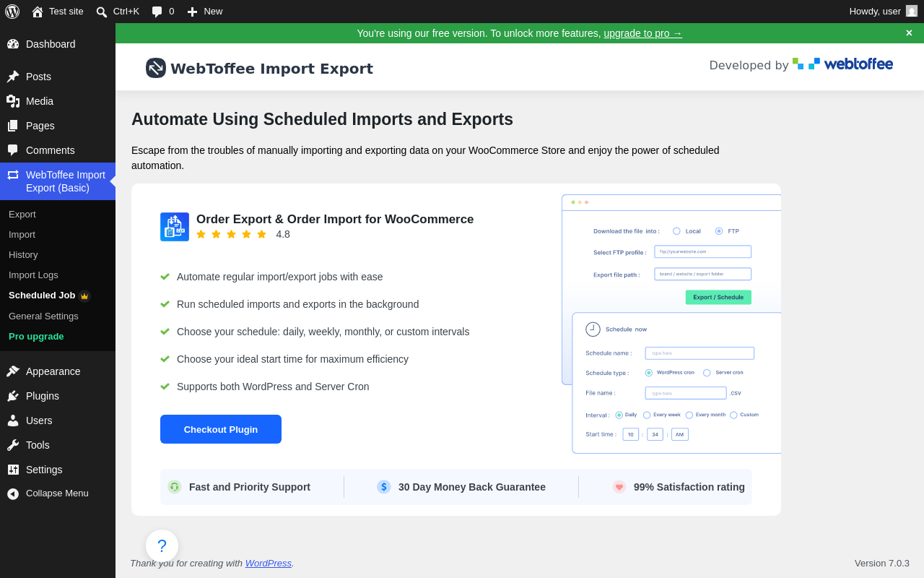Click the schedule settings preview image
Image resolution: width=924 pixels, height=578 pixels.
coord(671,324)
